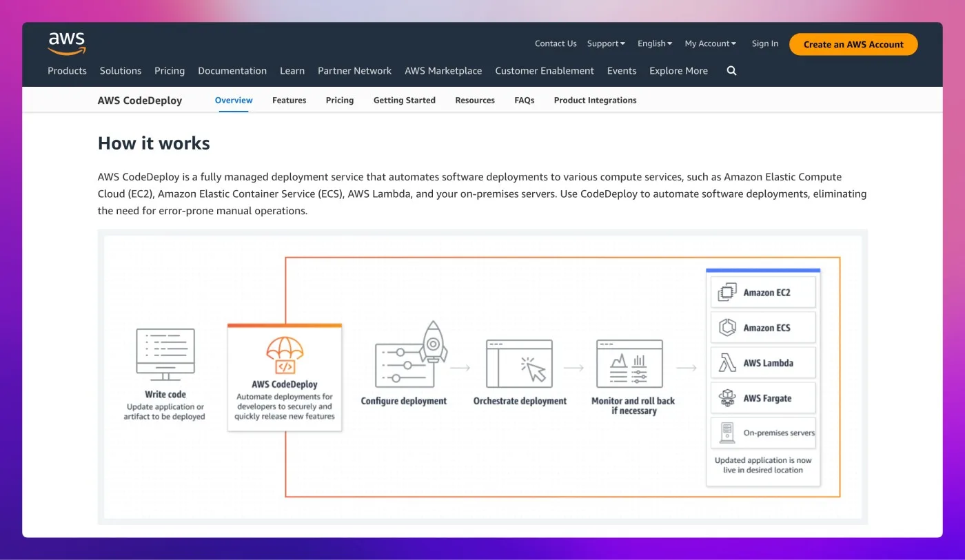Open the Solutions menu
Viewport: 965px width, 560px height.
tap(121, 71)
